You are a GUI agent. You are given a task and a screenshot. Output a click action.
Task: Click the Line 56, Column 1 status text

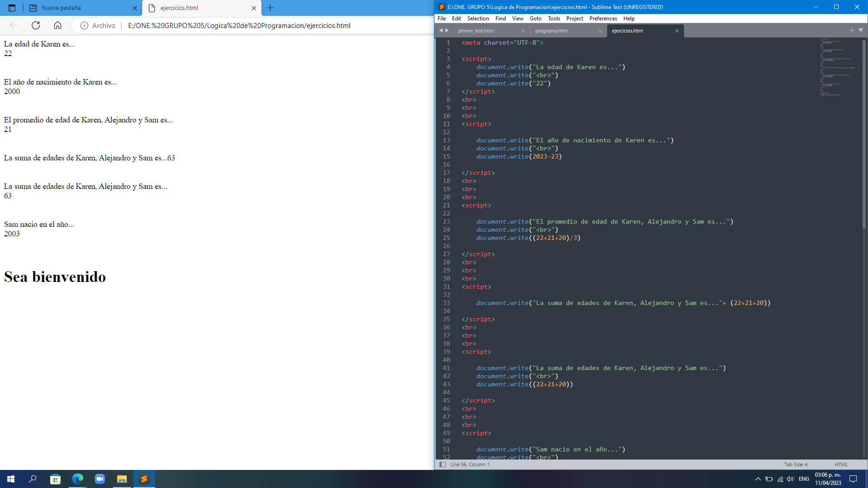(470, 465)
